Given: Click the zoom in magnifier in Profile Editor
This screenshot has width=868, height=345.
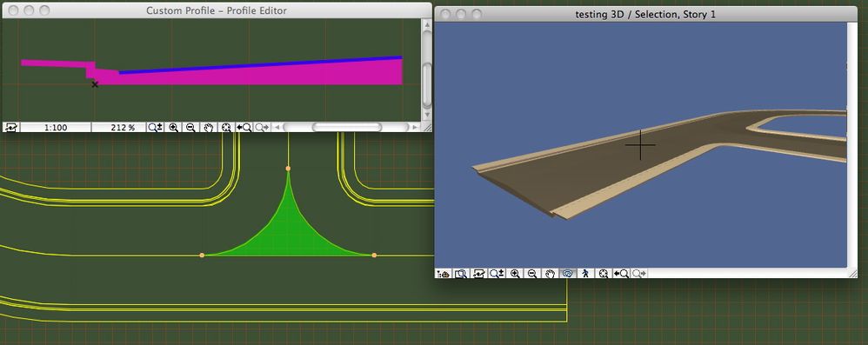Looking at the screenshot, I should coord(174,127).
